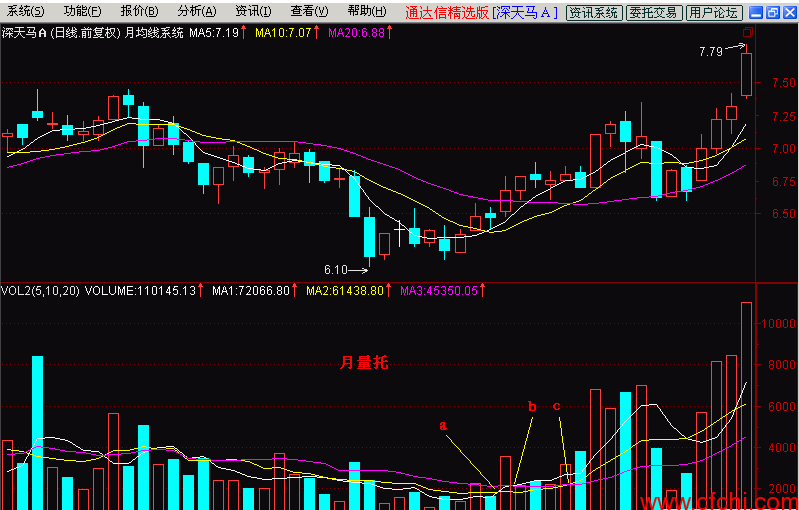799x510 pixels.
Task: Open the 查看(V) menu
Action: click(309, 12)
